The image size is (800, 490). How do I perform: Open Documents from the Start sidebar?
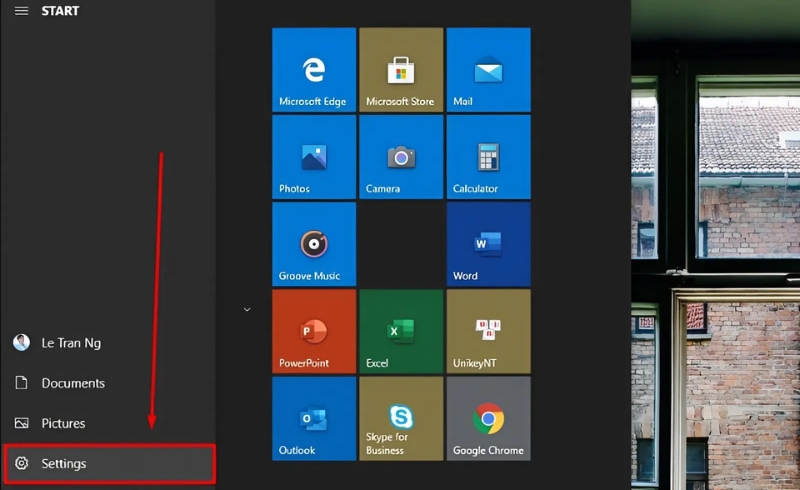108,383
